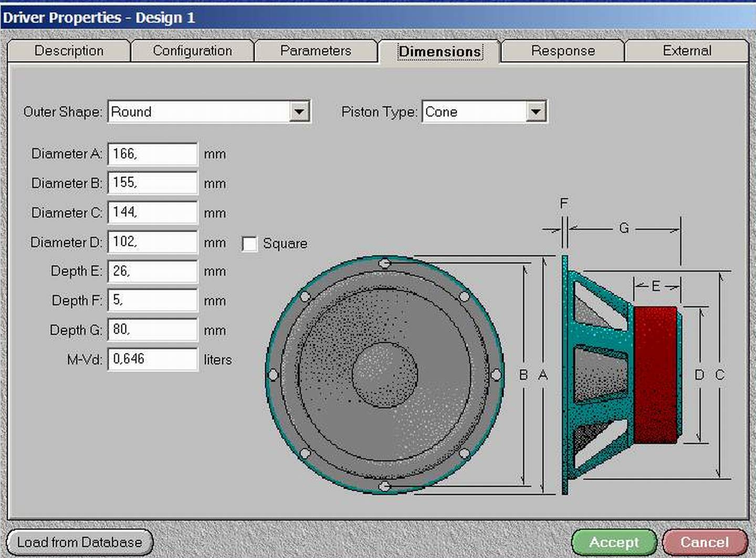This screenshot has width=756, height=558.
Task: Open the External tab
Action: [x=687, y=51]
